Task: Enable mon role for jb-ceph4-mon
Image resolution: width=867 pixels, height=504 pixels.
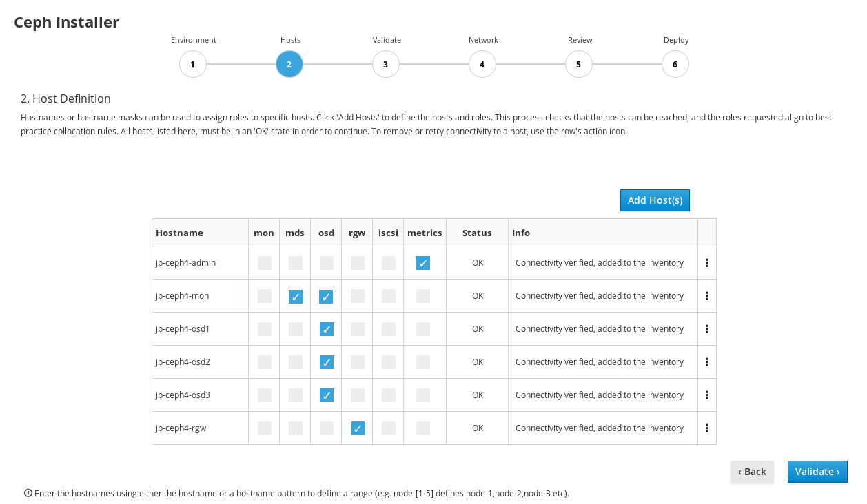Action: pyautogui.click(x=265, y=296)
